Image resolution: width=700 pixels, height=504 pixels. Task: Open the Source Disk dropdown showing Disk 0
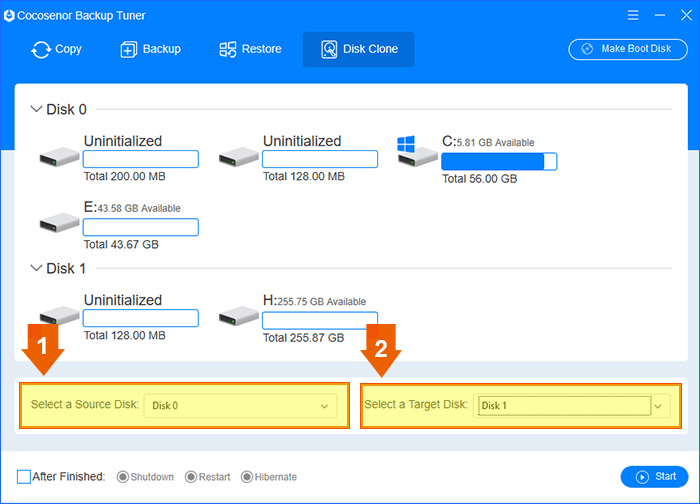point(240,406)
